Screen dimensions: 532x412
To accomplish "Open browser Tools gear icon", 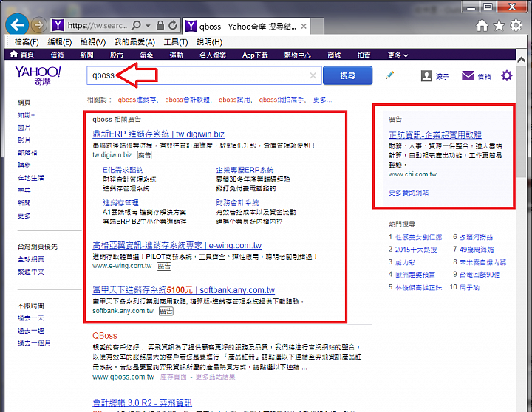I will pyautogui.click(x=516, y=25).
